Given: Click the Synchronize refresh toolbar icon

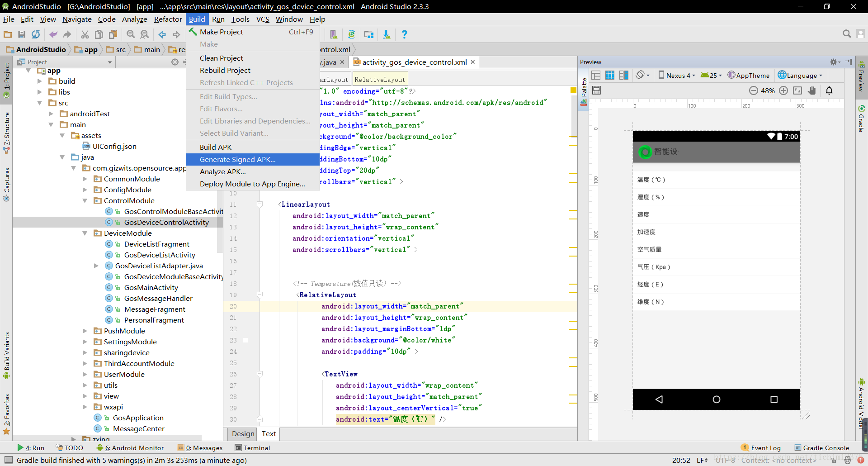Looking at the screenshot, I should (x=36, y=34).
